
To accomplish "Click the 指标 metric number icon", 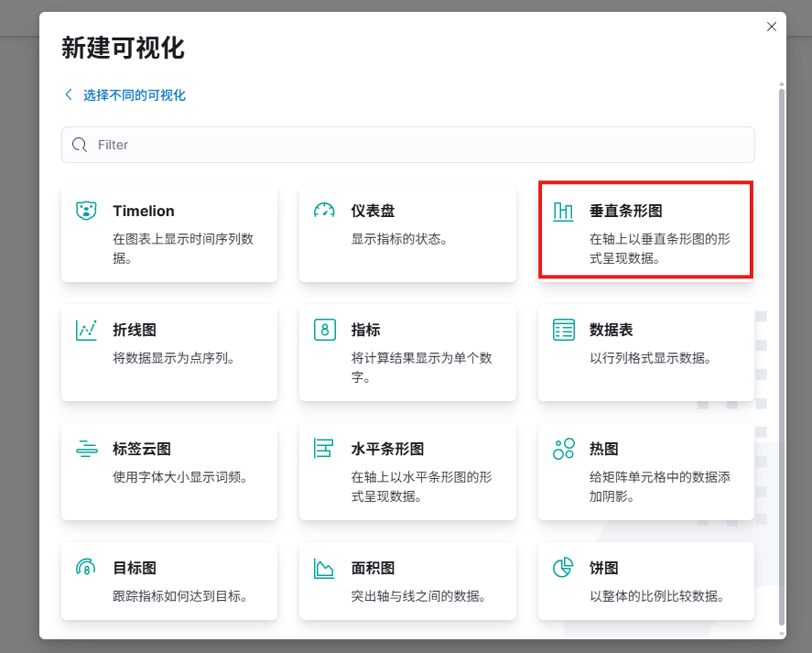I will pyautogui.click(x=324, y=330).
